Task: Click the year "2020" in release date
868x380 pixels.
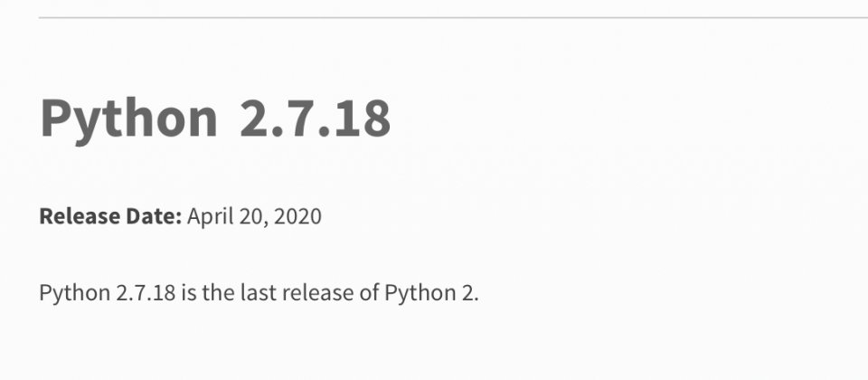Action: point(297,216)
